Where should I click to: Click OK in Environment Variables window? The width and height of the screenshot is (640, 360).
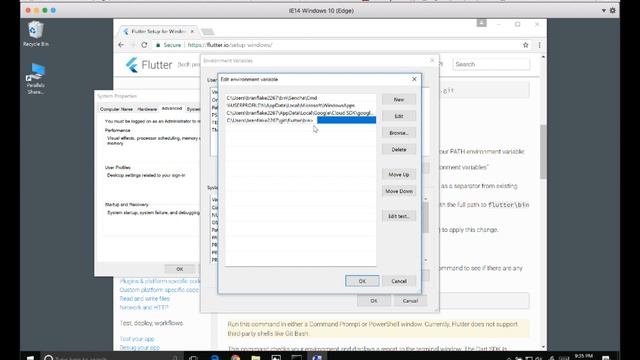(x=374, y=301)
